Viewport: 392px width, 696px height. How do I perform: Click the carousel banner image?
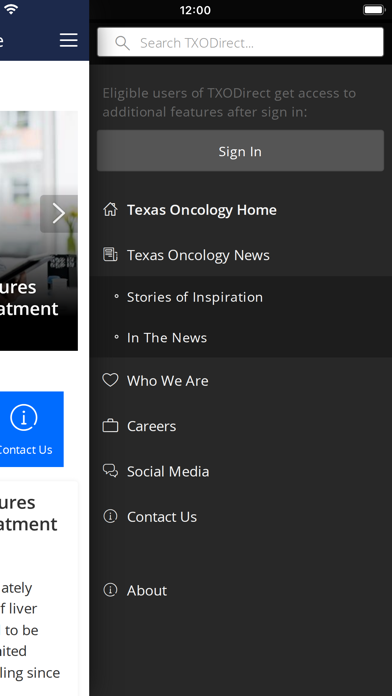(x=39, y=231)
